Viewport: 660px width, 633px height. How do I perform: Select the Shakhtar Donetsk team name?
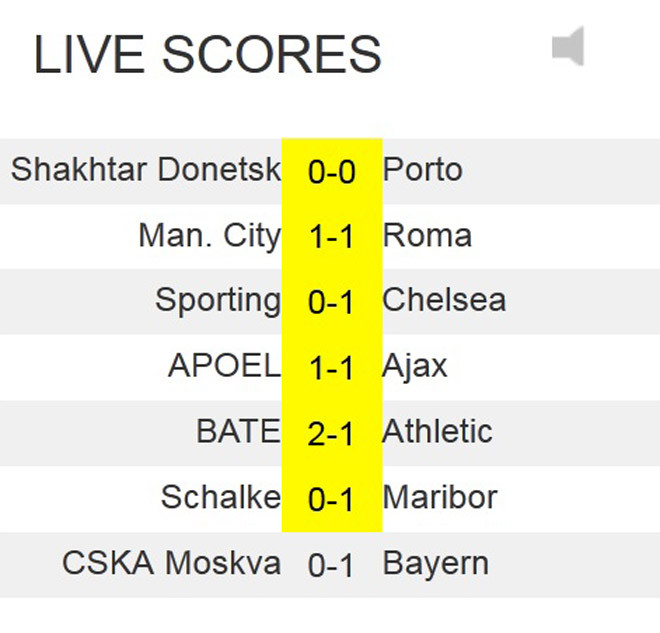click(146, 170)
